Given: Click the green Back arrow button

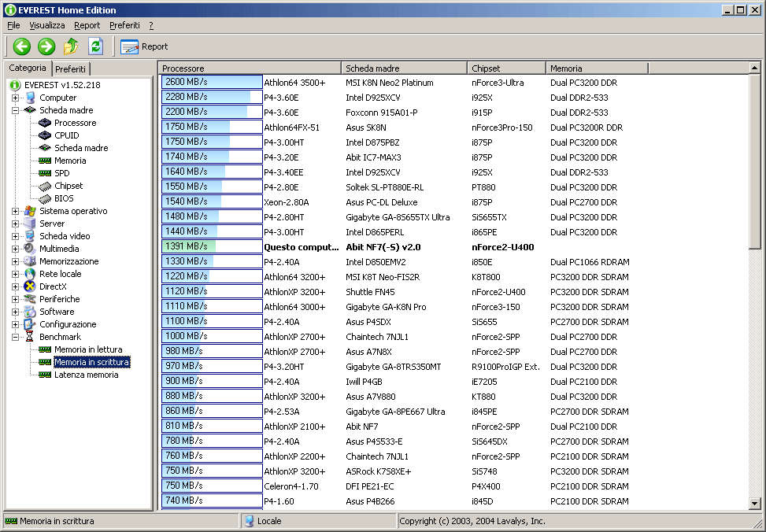Looking at the screenshot, I should pos(22,46).
